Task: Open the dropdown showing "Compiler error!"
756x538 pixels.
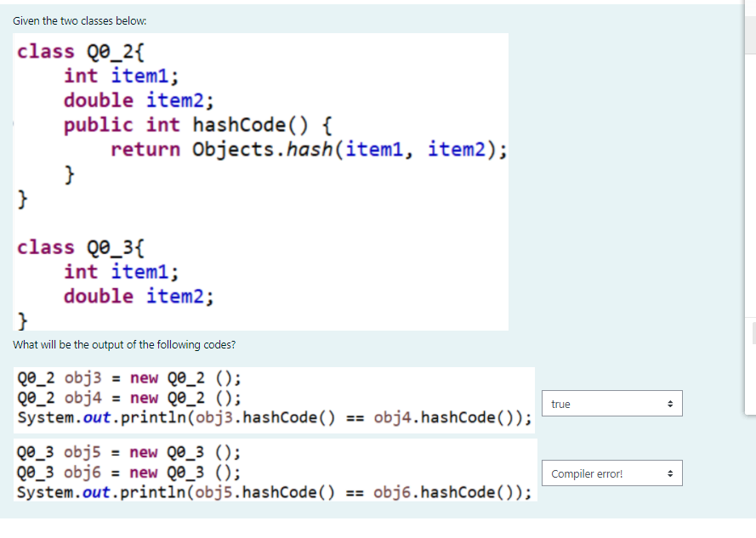Action: click(611, 473)
